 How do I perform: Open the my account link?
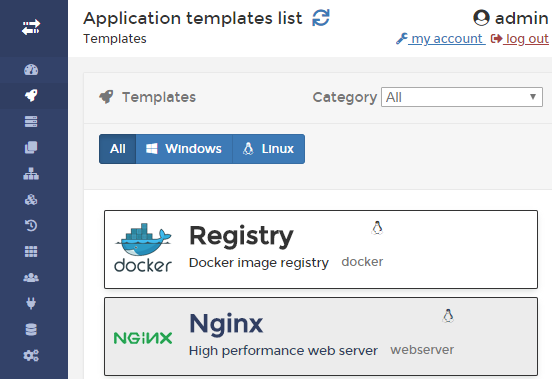447,38
